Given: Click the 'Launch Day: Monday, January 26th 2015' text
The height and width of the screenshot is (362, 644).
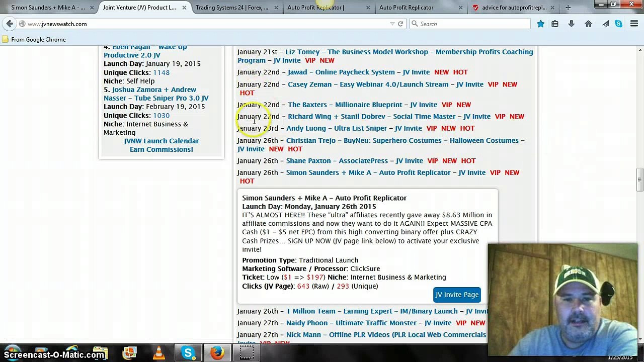Looking at the screenshot, I should click(x=309, y=207).
